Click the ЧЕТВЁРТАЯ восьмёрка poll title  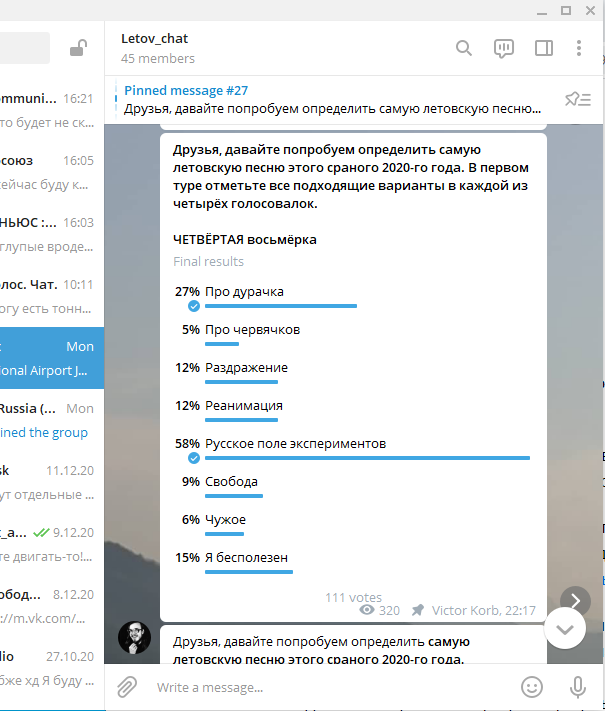click(x=244, y=239)
